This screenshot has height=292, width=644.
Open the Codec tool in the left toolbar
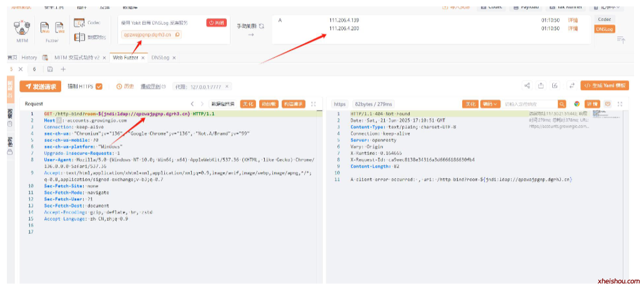(x=87, y=23)
